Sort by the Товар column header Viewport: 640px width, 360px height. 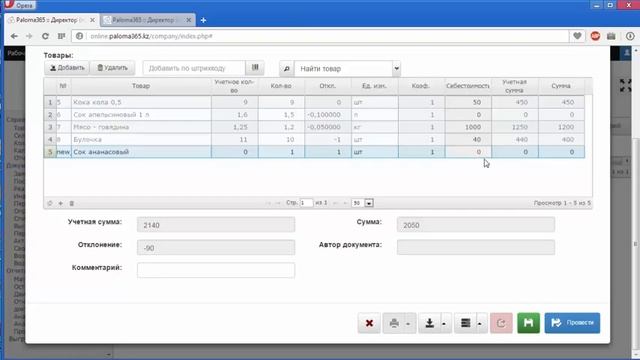[x=141, y=86]
